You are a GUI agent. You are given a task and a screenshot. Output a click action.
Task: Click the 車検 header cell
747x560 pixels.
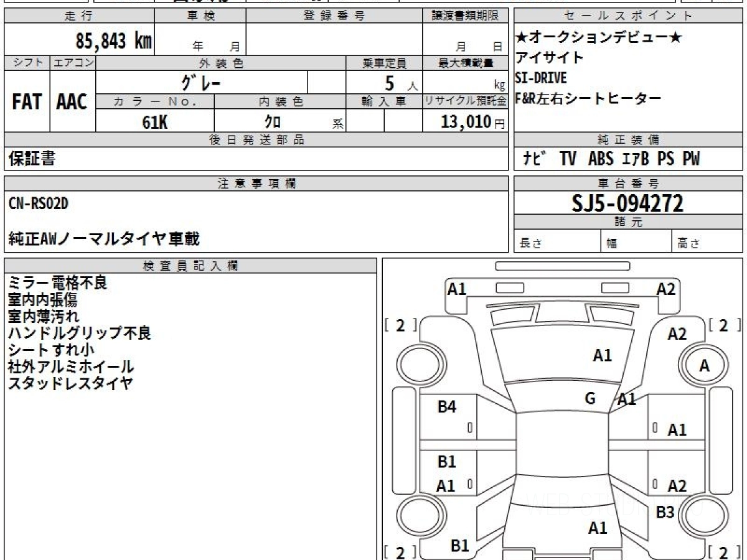(200, 16)
